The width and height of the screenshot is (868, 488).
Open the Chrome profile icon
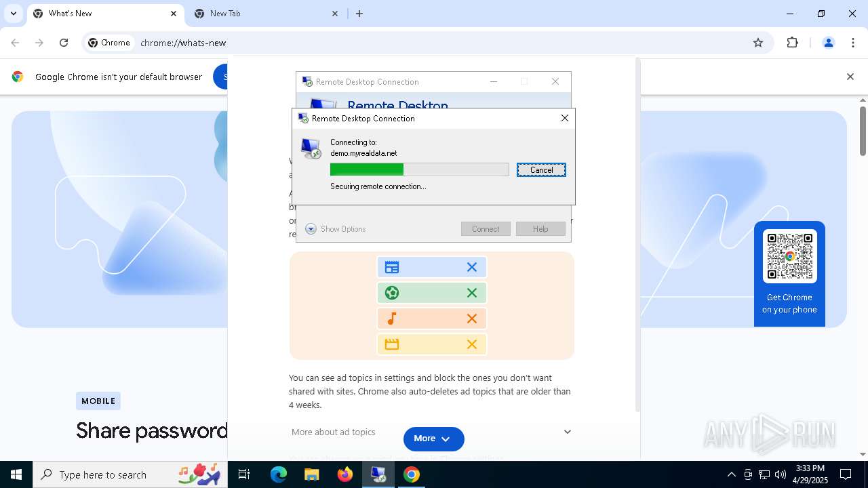coord(828,43)
